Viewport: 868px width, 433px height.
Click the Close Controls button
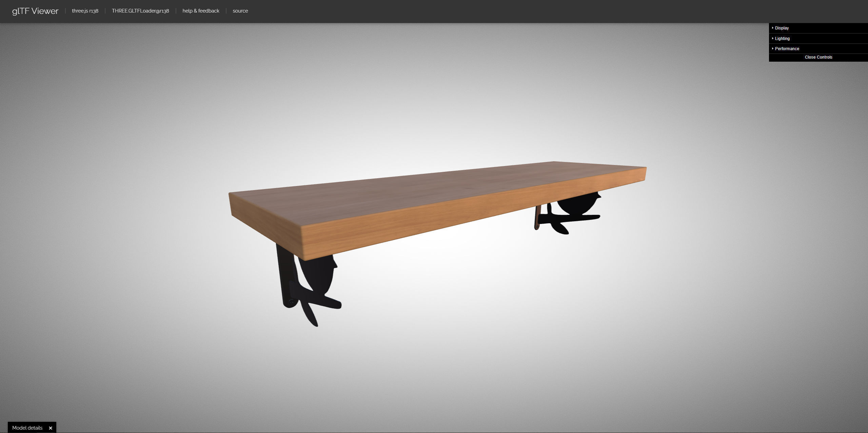(x=818, y=57)
